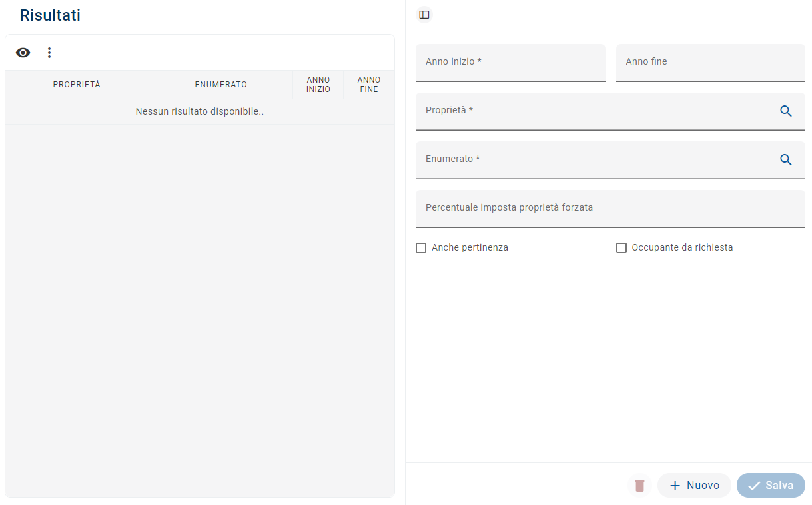
Task: Click the Anno Fine column header
Action: [x=369, y=85]
